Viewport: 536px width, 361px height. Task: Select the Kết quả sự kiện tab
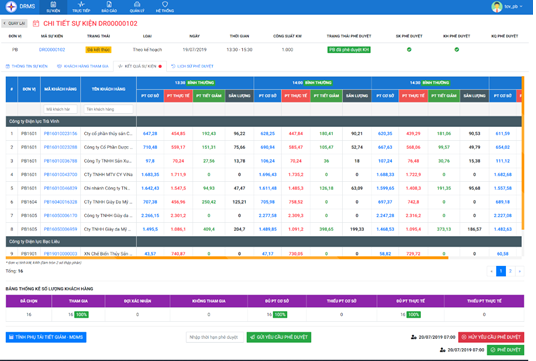pyautogui.click(x=140, y=66)
